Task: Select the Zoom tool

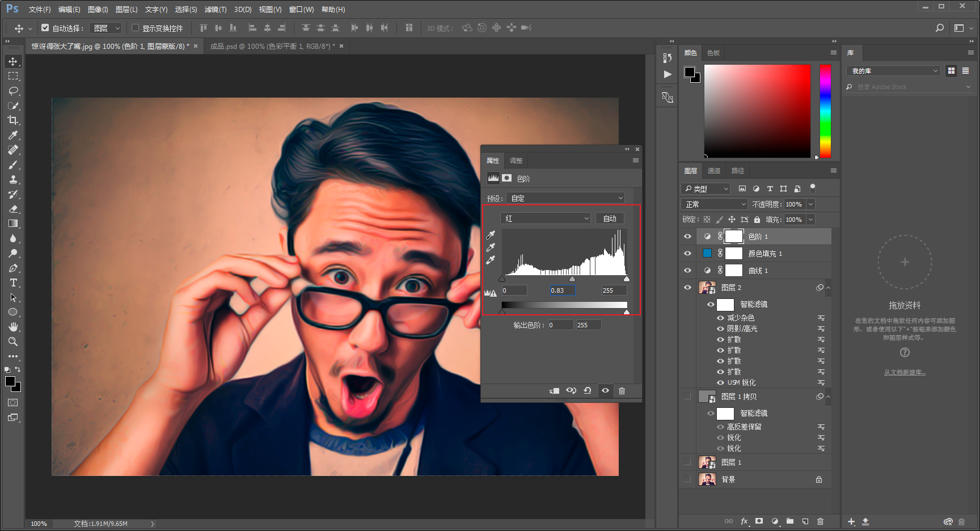Action: click(x=13, y=342)
